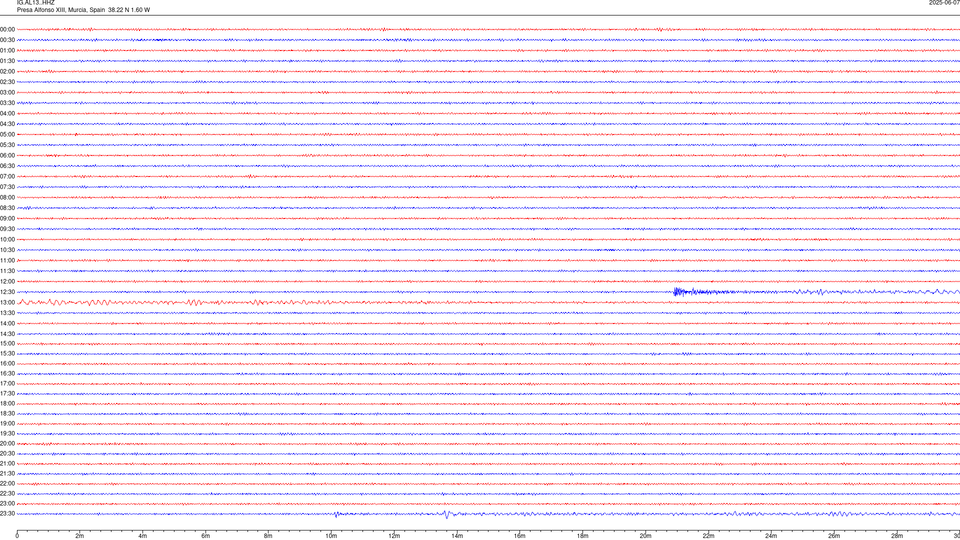Click the 16:00 trace time label
The height and width of the screenshot is (540, 960).
tap(7, 364)
